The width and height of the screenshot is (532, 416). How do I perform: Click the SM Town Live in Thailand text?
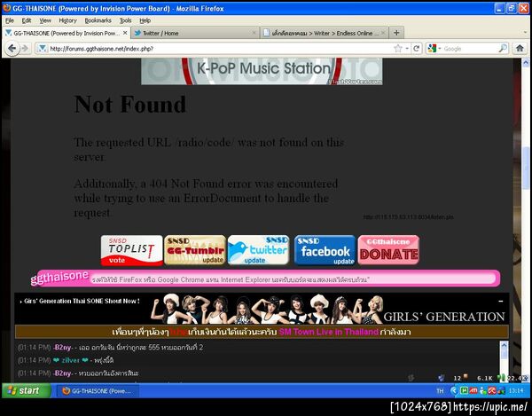tap(328, 332)
